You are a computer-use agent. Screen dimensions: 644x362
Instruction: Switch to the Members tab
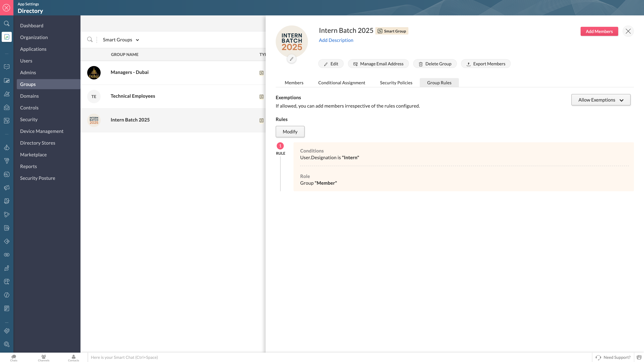tap(294, 83)
